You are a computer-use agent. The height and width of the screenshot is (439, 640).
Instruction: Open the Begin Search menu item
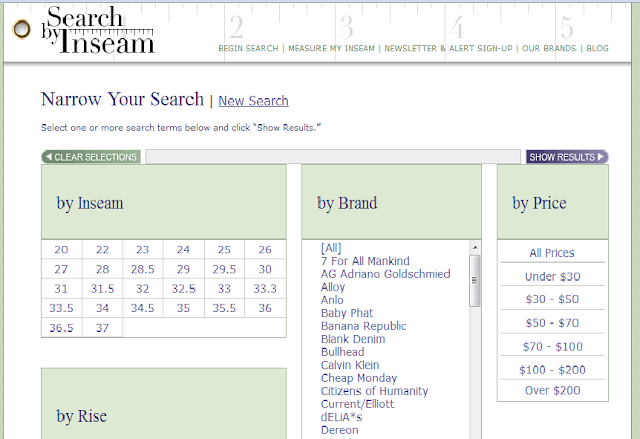(248, 48)
